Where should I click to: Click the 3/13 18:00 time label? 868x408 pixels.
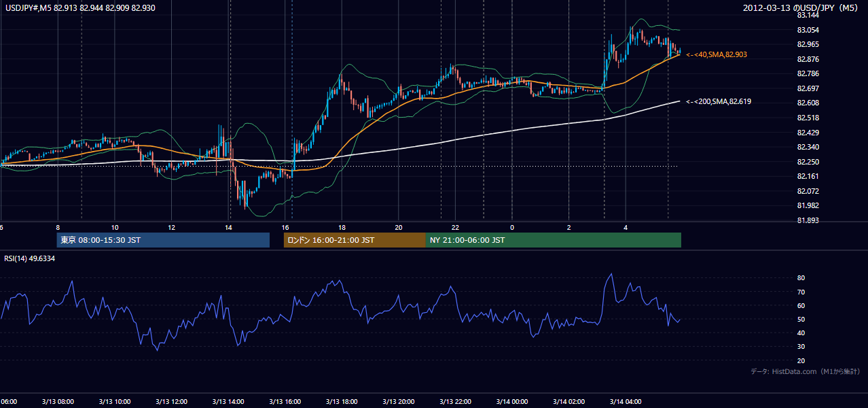[x=342, y=402]
